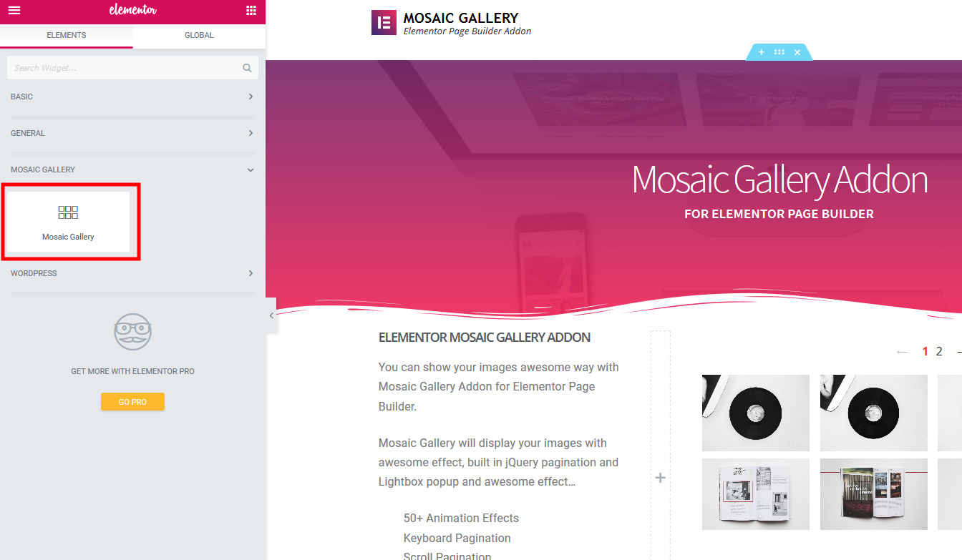The width and height of the screenshot is (962, 560).
Task: Switch to the Elements tab
Action: tap(67, 35)
